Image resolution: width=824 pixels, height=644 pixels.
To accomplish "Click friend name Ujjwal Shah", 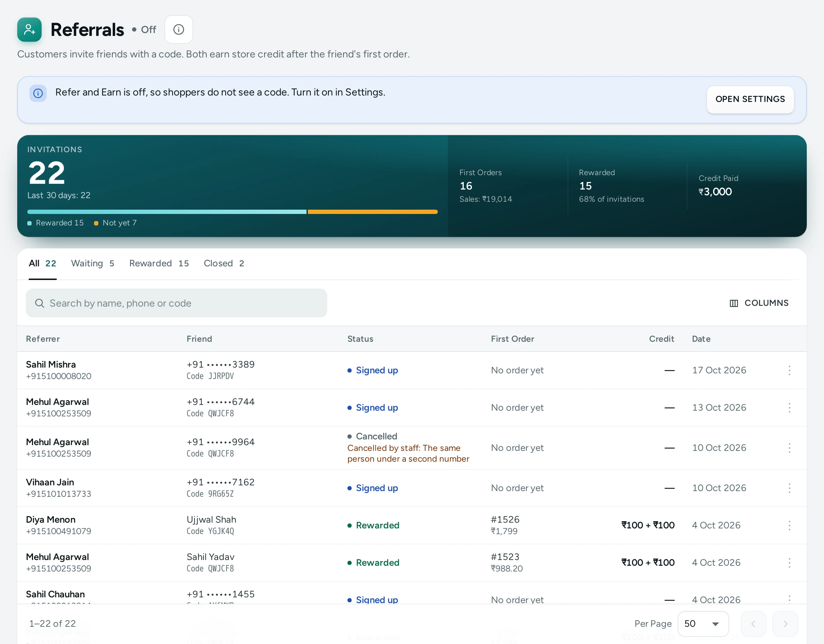I will pyautogui.click(x=211, y=520).
